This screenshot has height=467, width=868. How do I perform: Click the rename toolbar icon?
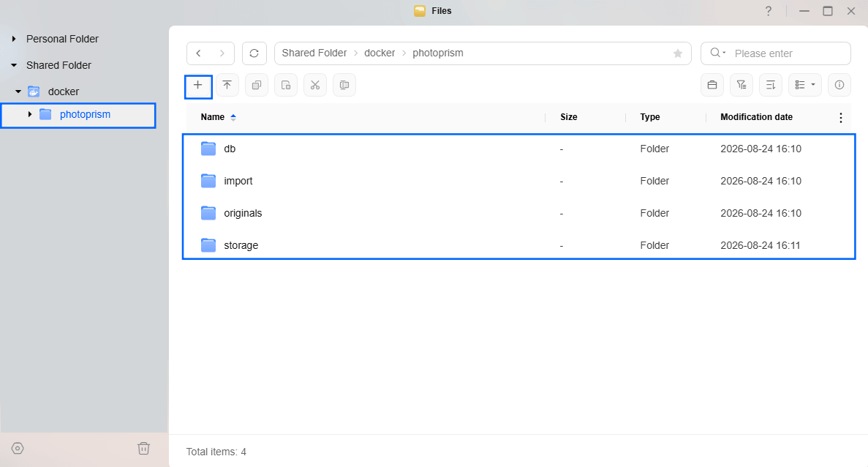344,86
